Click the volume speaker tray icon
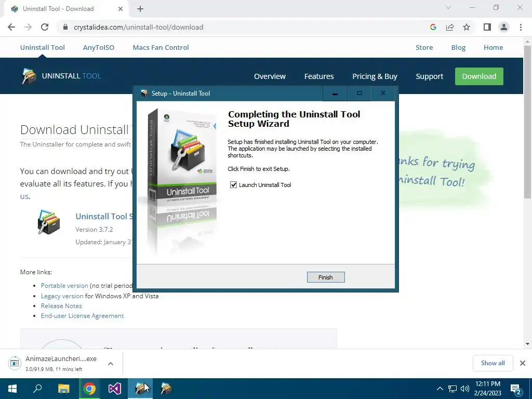 tap(465, 389)
